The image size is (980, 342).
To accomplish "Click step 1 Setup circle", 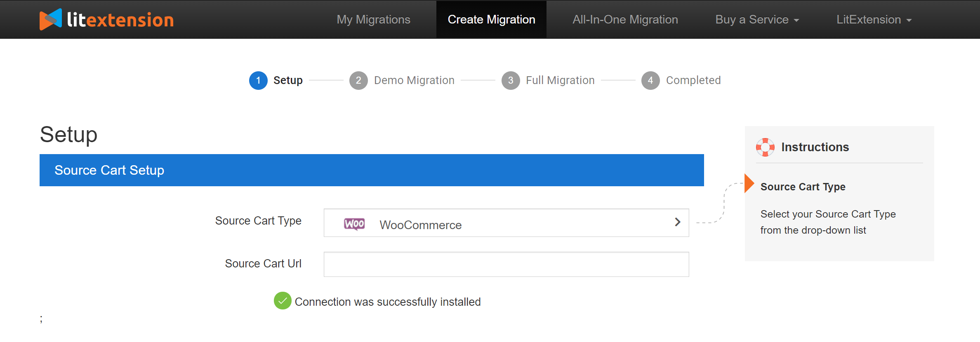I will [x=258, y=80].
